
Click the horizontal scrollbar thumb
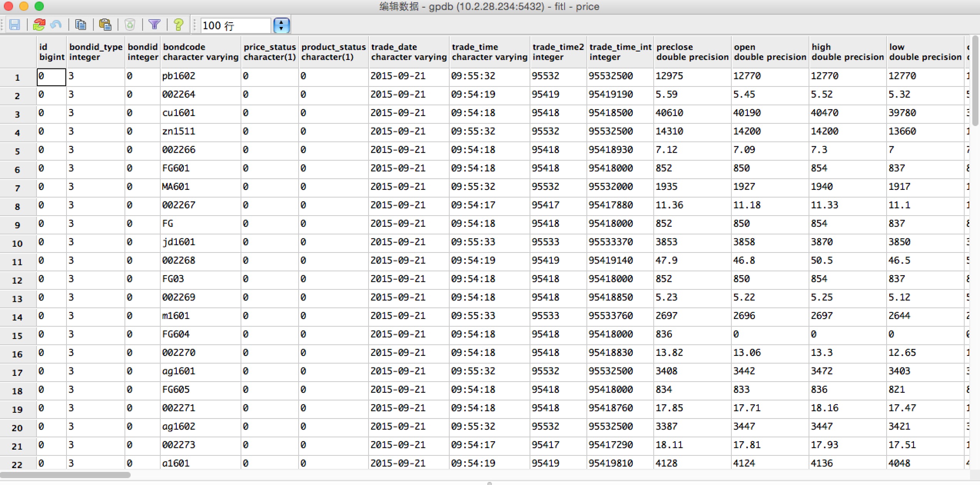pos(65,475)
